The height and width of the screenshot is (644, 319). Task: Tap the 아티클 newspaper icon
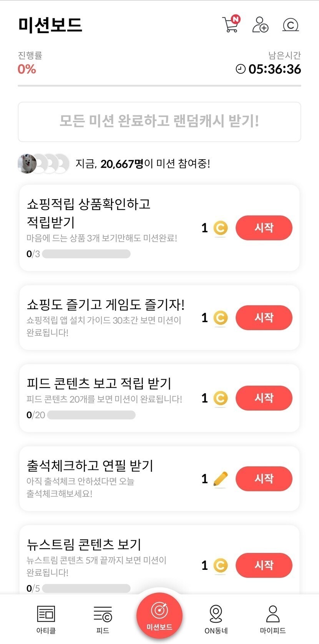coord(46,614)
